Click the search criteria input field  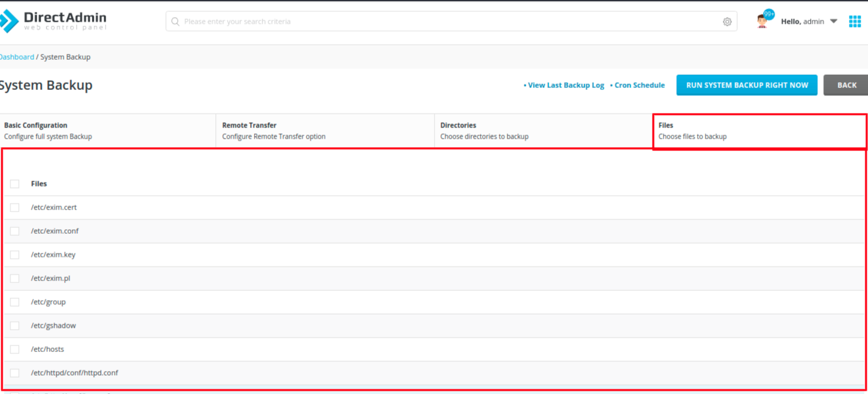tap(446, 22)
